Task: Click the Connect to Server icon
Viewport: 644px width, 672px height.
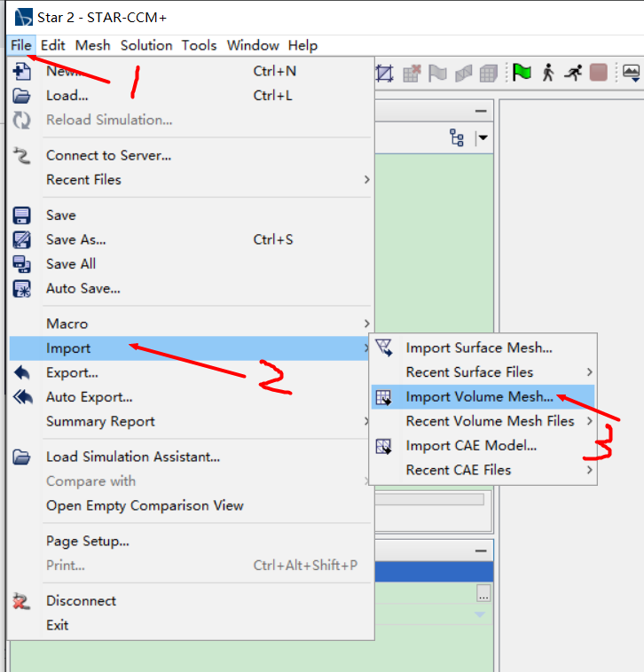Action: (21, 155)
